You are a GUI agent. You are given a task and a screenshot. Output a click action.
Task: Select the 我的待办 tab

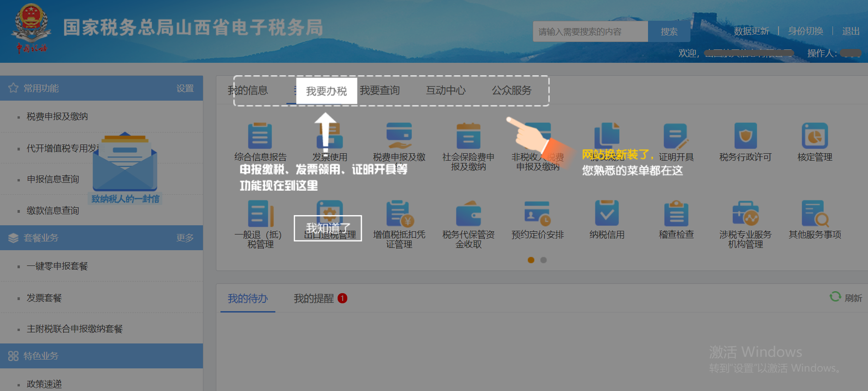pyautogui.click(x=248, y=299)
